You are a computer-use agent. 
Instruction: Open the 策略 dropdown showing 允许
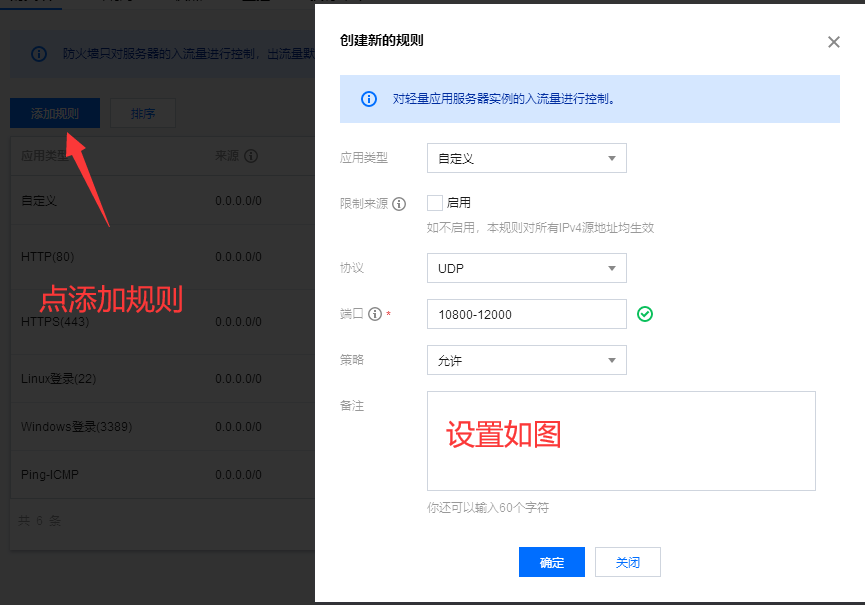[x=527, y=360]
